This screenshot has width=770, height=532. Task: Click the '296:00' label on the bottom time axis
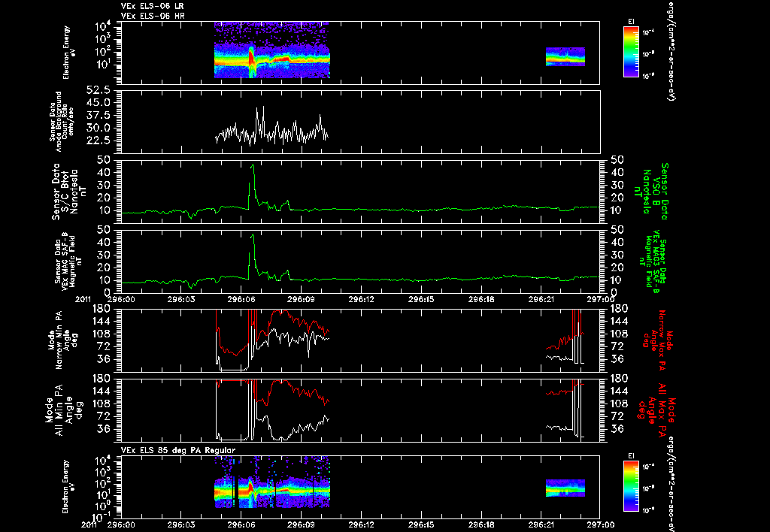121,524
